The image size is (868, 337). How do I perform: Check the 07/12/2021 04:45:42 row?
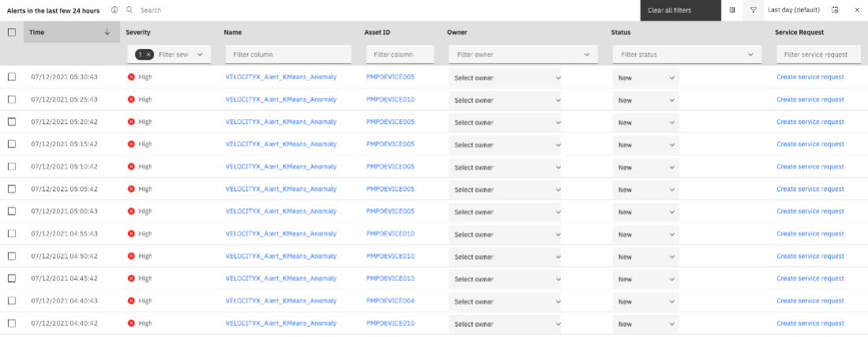tap(12, 279)
